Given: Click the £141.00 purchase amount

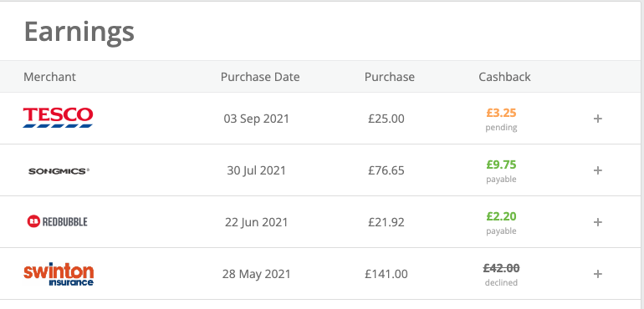Looking at the screenshot, I should pos(386,274).
